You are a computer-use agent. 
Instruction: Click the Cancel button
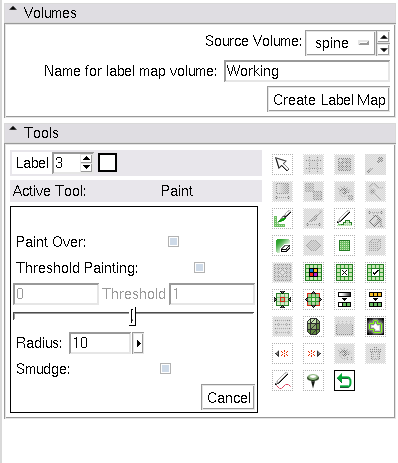[228, 397]
